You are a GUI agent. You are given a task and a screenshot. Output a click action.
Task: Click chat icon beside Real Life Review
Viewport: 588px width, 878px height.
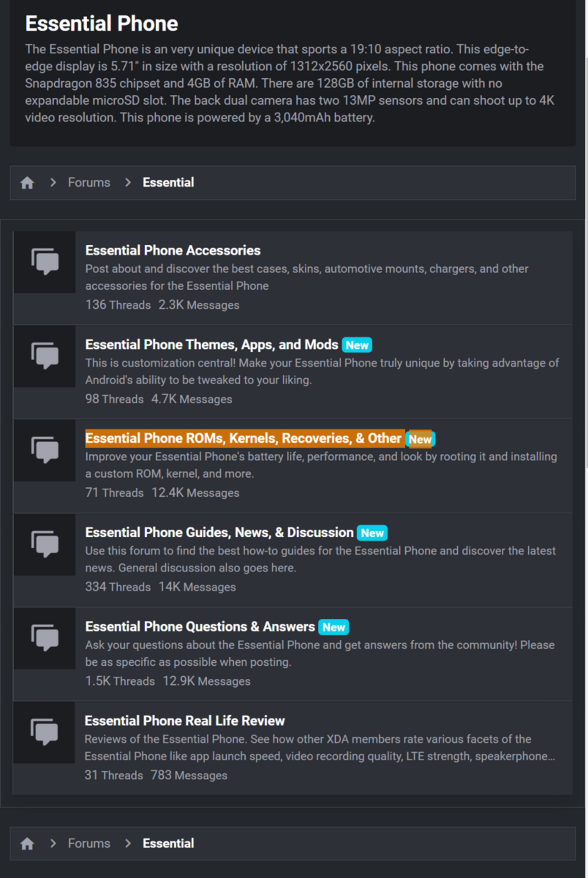44,732
